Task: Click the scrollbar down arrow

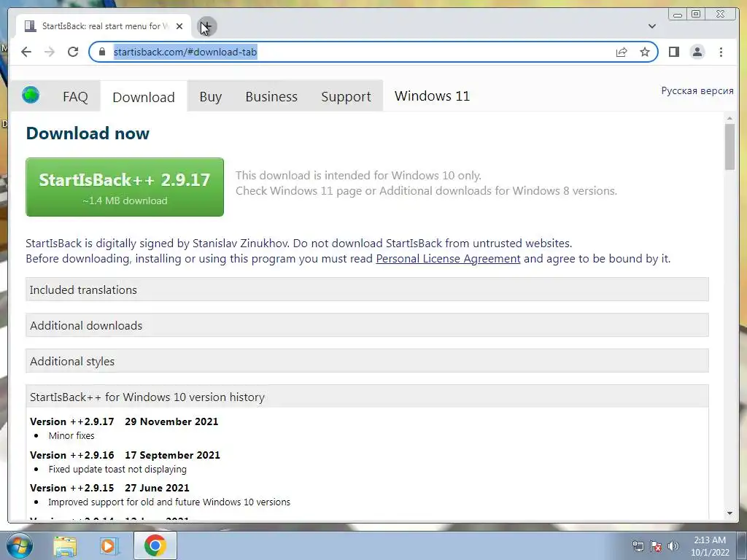Action: 729,513
